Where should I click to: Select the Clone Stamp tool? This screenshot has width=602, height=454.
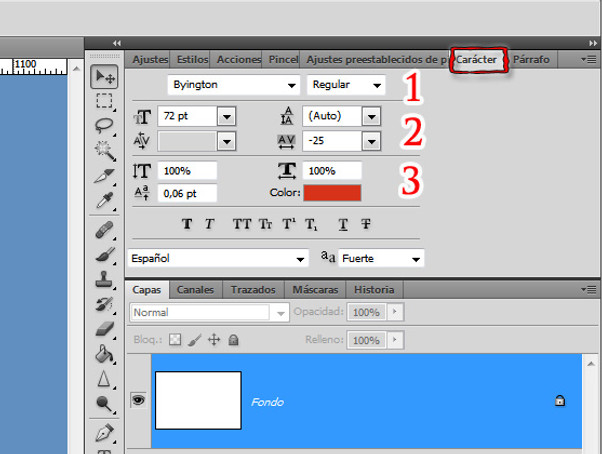point(104,279)
